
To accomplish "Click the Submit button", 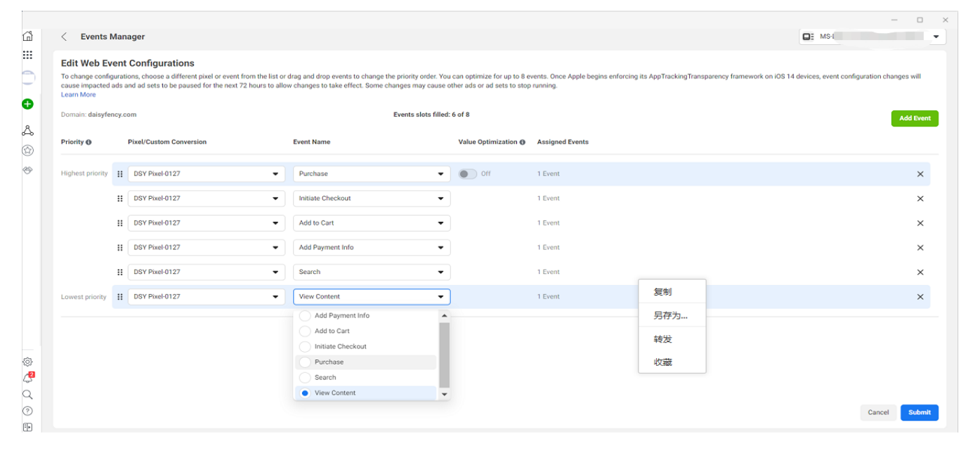I will tap(919, 412).
